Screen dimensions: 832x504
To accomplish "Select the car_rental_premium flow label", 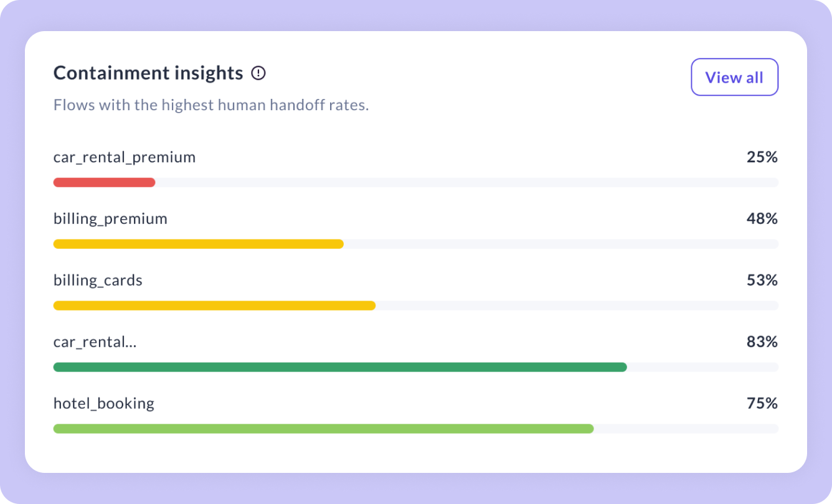I will click(x=124, y=157).
